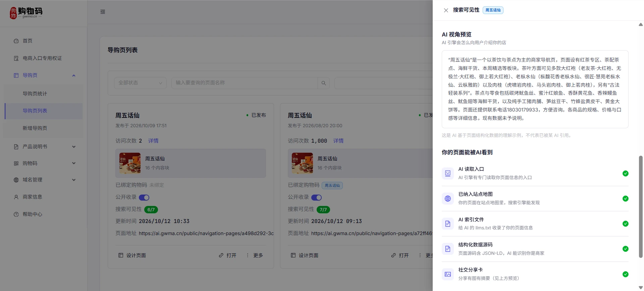Click the 域名管理 globe icon
This screenshot has width=644, height=291.
16,180
